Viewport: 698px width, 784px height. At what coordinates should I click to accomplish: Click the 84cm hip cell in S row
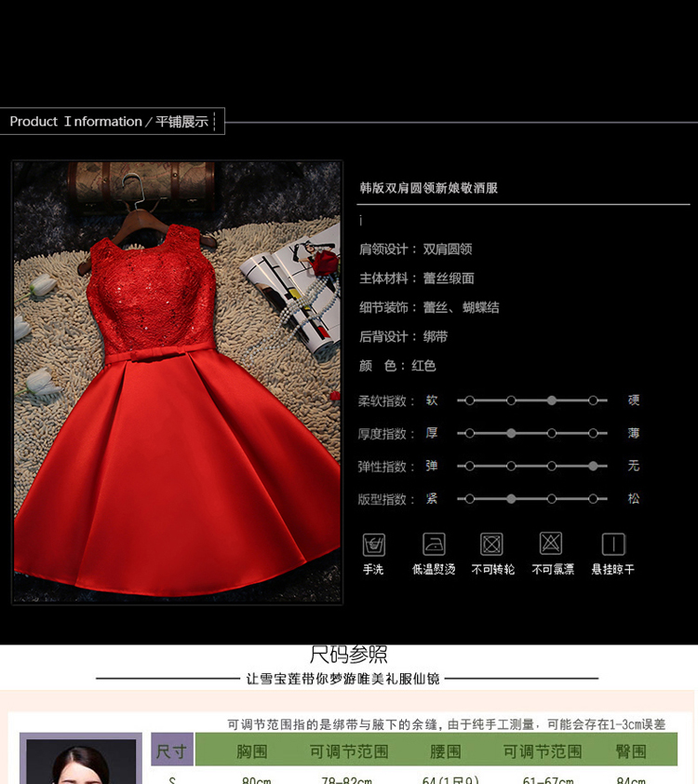coord(631,780)
